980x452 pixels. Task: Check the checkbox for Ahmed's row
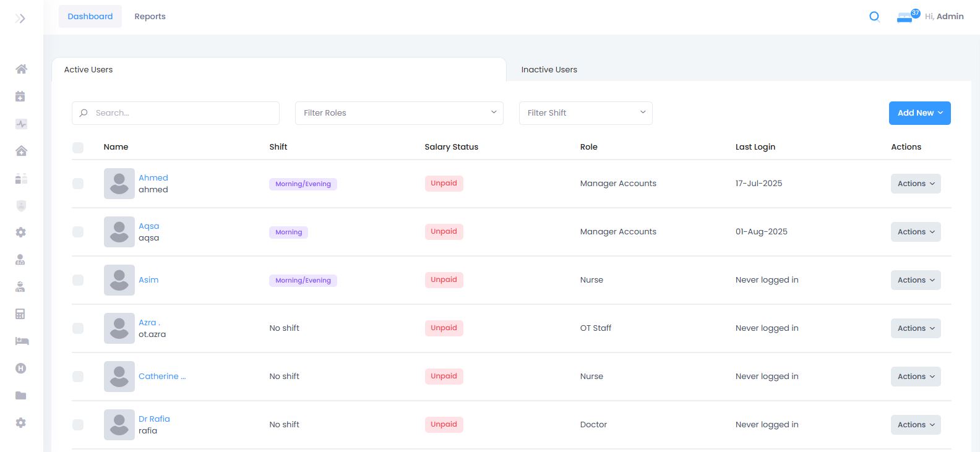pyautogui.click(x=78, y=184)
